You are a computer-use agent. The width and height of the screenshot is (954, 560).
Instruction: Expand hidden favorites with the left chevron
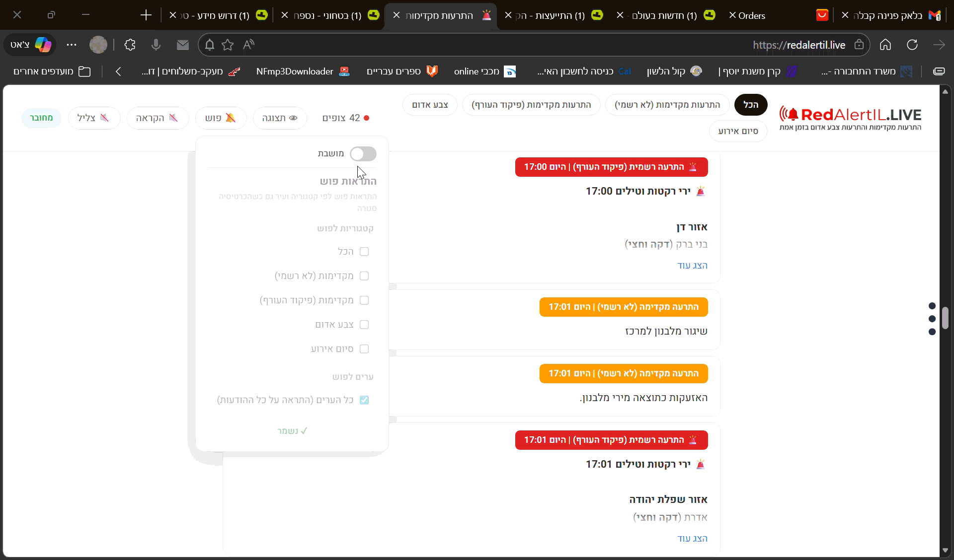coord(118,71)
